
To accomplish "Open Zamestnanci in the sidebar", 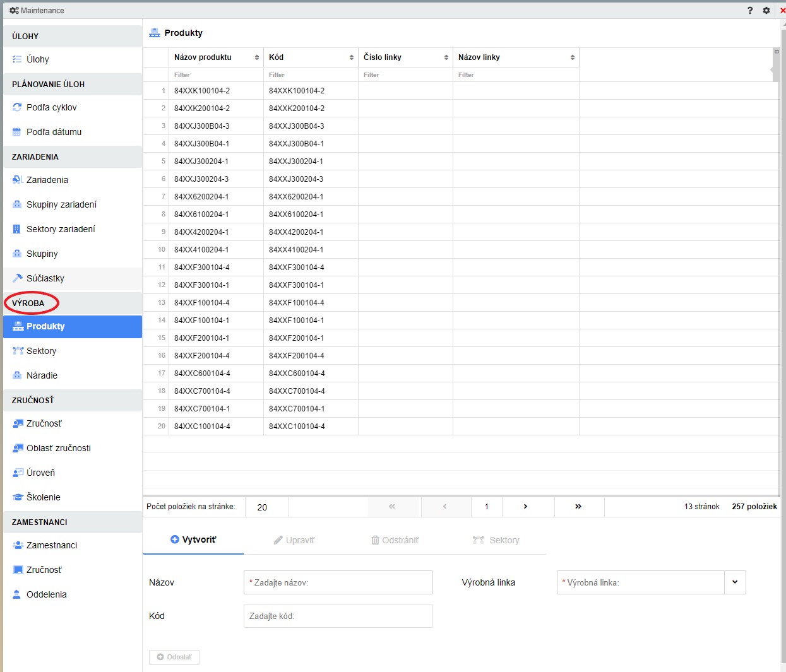I will coord(52,545).
